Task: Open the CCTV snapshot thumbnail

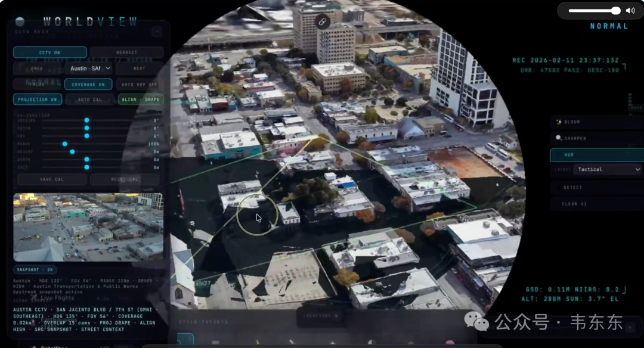Action: click(x=88, y=227)
